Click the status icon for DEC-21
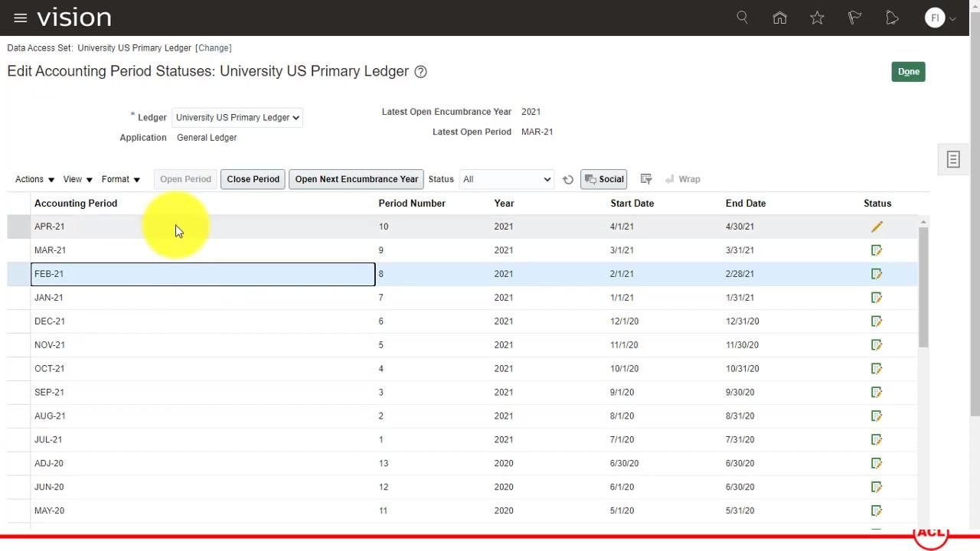The width and height of the screenshot is (980, 551). click(x=877, y=321)
